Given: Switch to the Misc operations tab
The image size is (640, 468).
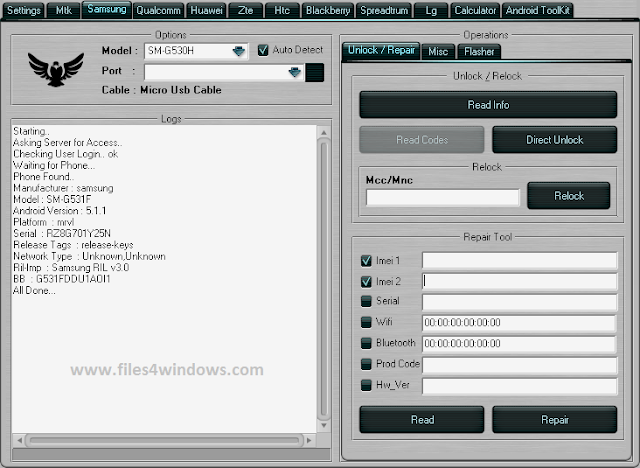Looking at the screenshot, I should tap(438, 52).
